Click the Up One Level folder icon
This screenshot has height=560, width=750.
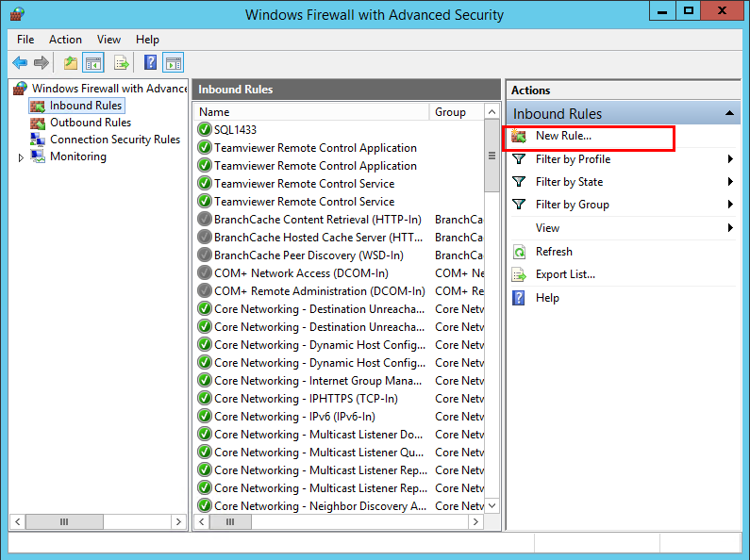[71, 63]
